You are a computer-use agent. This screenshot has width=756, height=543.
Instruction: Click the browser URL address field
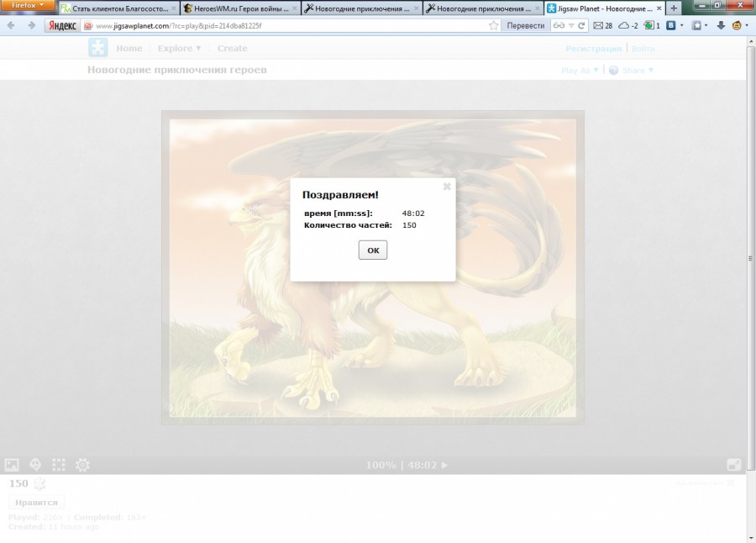click(286, 25)
